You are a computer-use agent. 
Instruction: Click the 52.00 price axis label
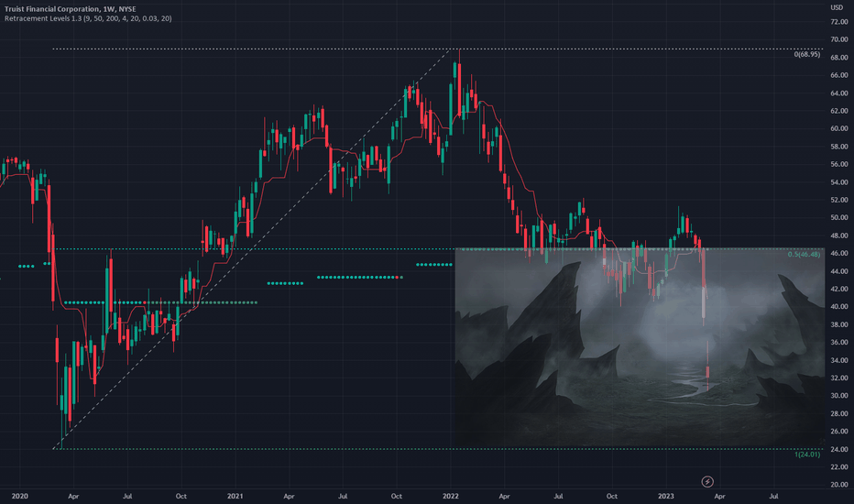pos(839,200)
